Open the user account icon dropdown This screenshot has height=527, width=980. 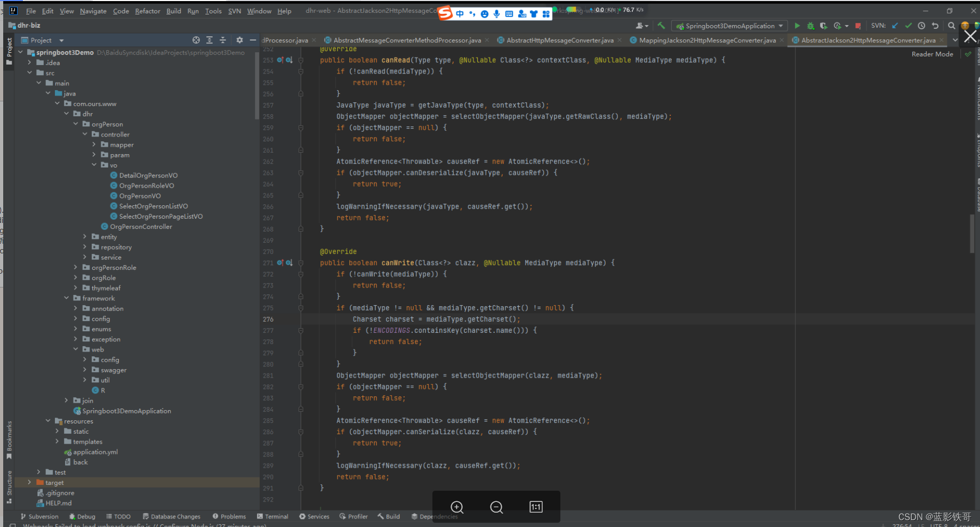pyautogui.click(x=642, y=26)
